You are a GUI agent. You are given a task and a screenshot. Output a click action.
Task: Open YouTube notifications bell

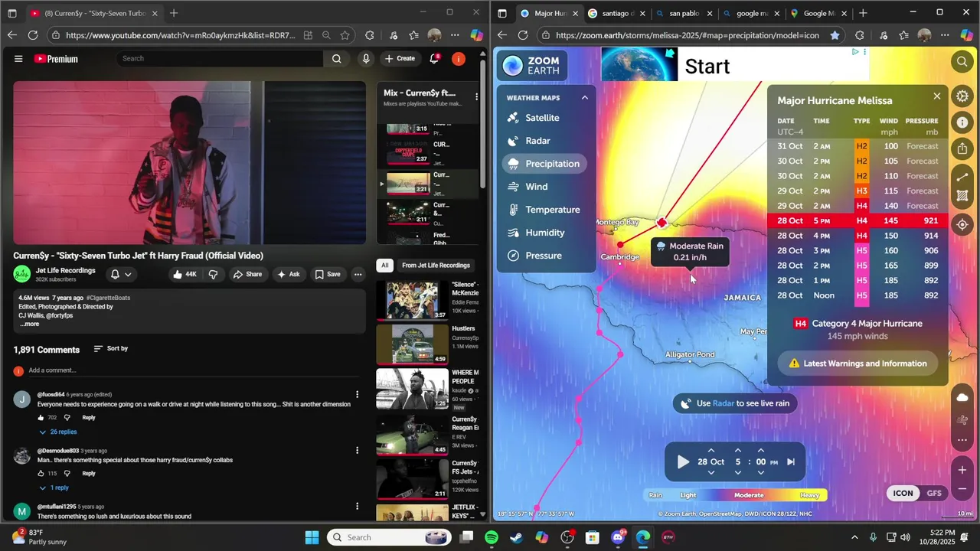pos(434,58)
